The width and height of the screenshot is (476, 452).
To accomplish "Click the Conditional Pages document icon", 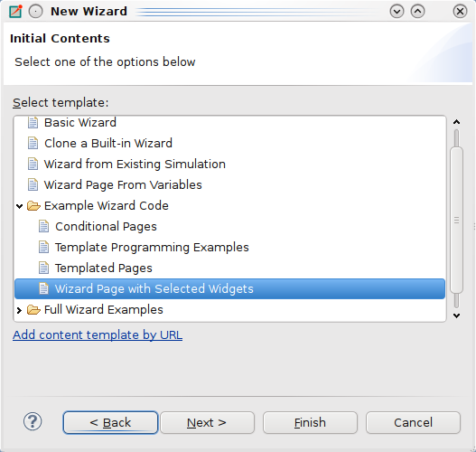I will tap(43, 226).
